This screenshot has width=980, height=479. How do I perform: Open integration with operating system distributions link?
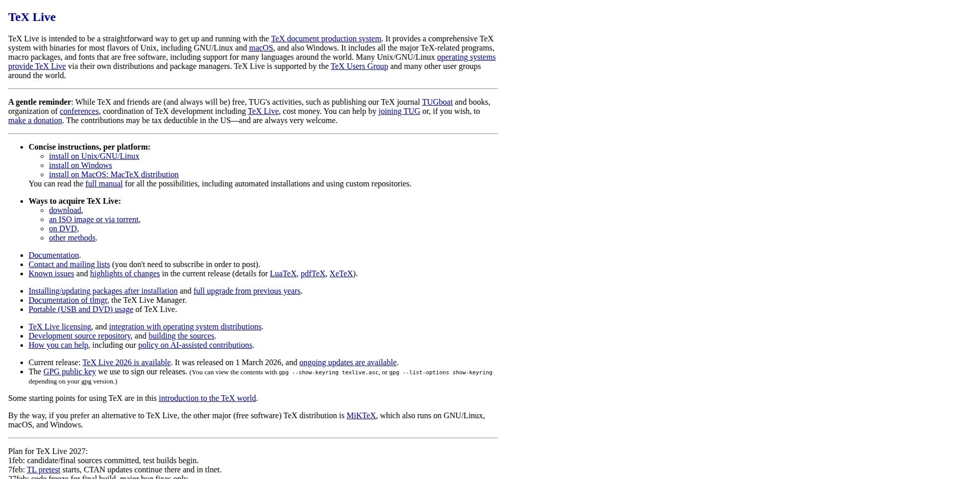(185, 327)
